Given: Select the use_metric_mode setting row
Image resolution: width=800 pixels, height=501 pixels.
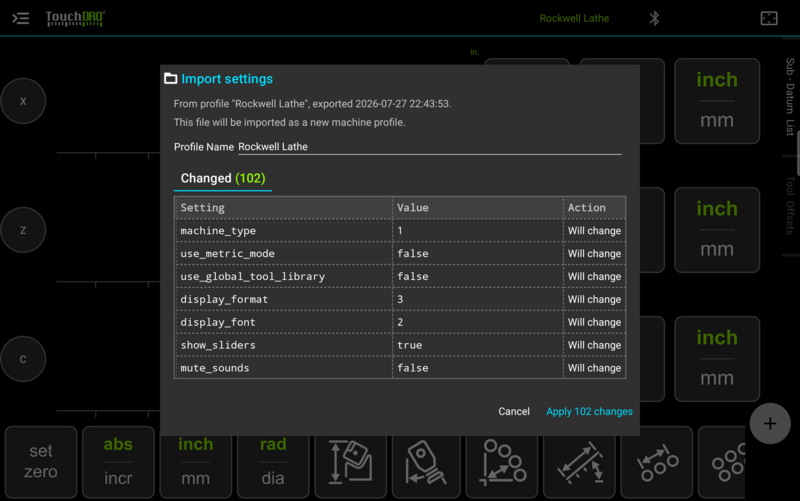Looking at the screenshot, I should pyautogui.click(x=400, y=254).
